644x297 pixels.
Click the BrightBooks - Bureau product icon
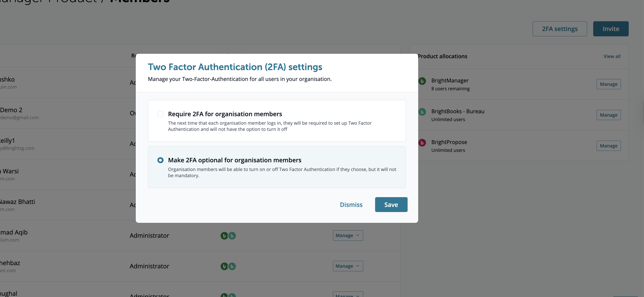(422, 112)
